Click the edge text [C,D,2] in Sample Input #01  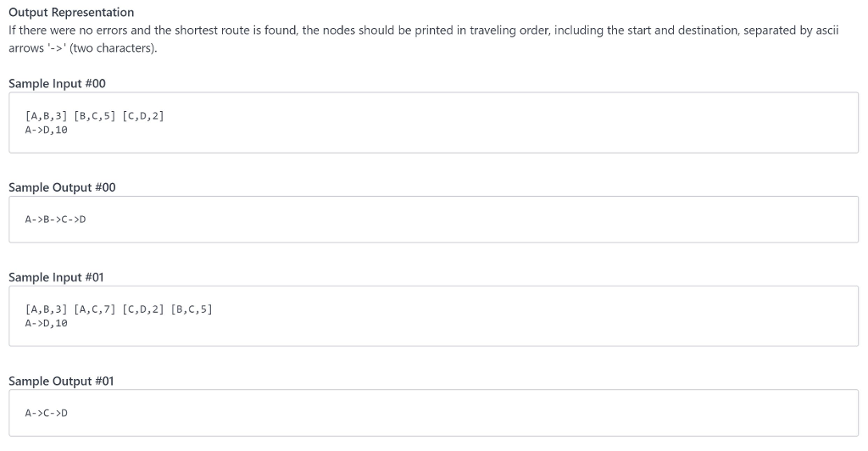tap(142, 309)
